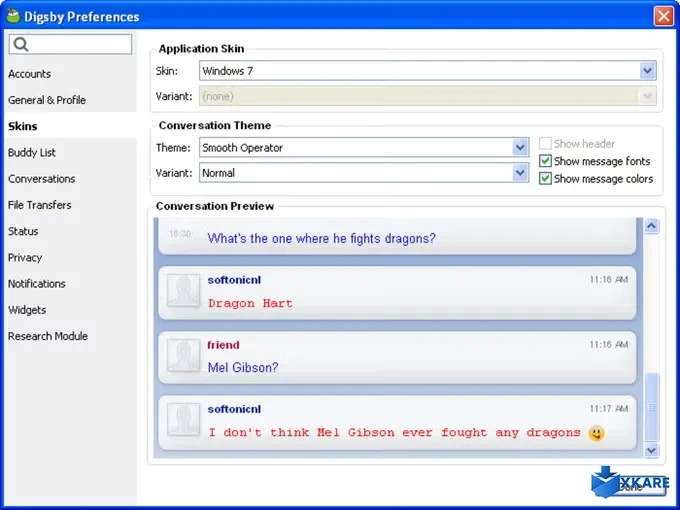
Task: Uncheck Show message colors
Action: [545, 179]
